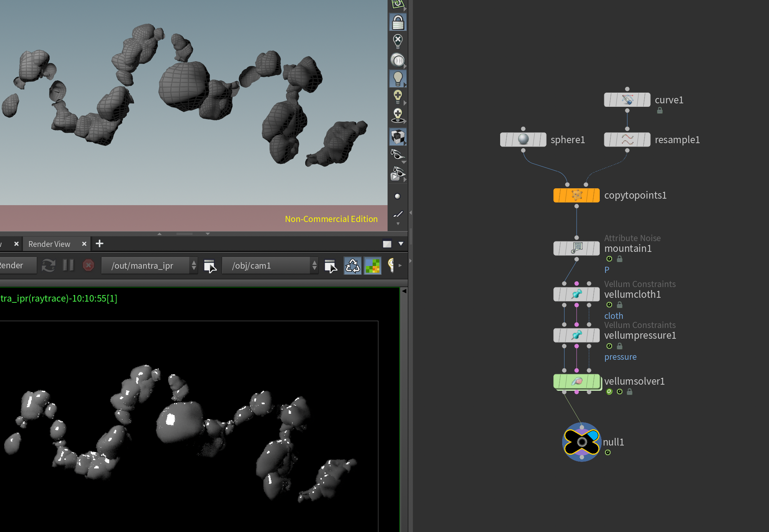Click the render refresh arrows icon
Screen dimensions: 769x532
coord(48,265)
